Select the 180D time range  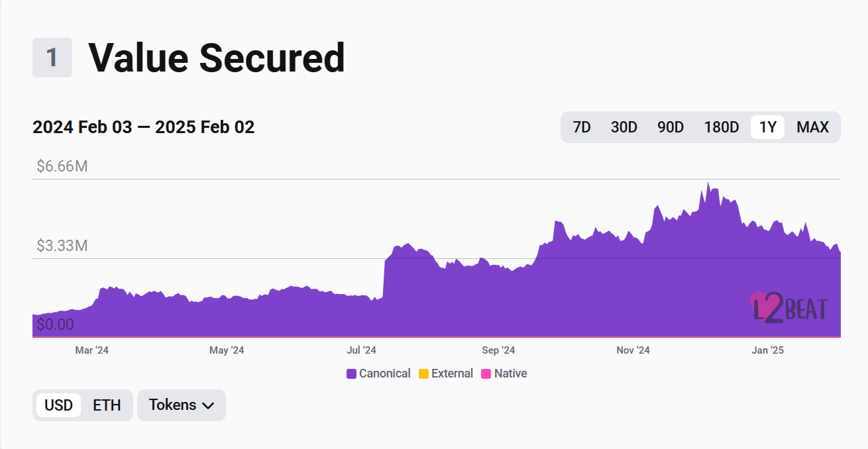click(x=722, y=127)
